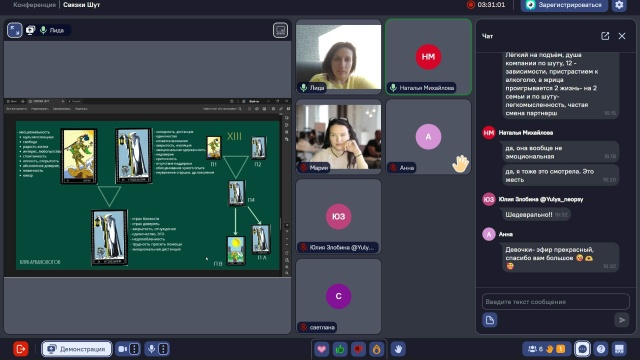The height and width of the screenshot is (360, 640).
Task: Click the muted mic icon on Марин's tile
Action: pos(304,168)
